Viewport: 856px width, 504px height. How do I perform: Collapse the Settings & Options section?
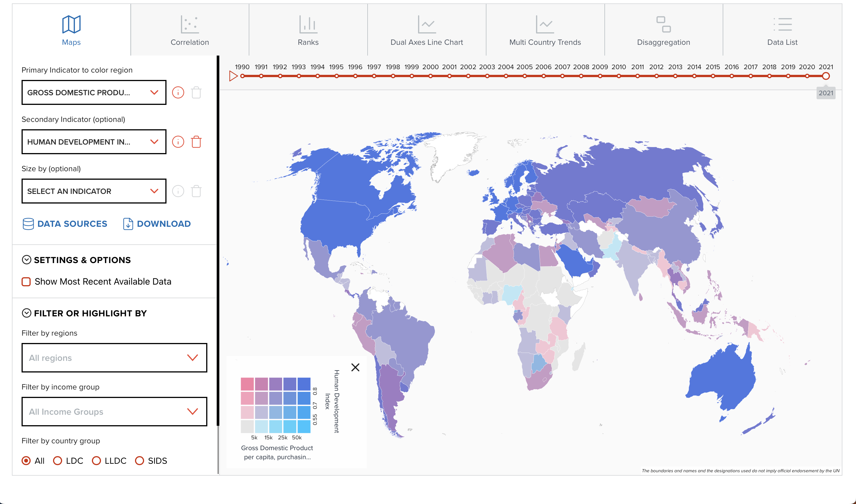coord(26,260)
